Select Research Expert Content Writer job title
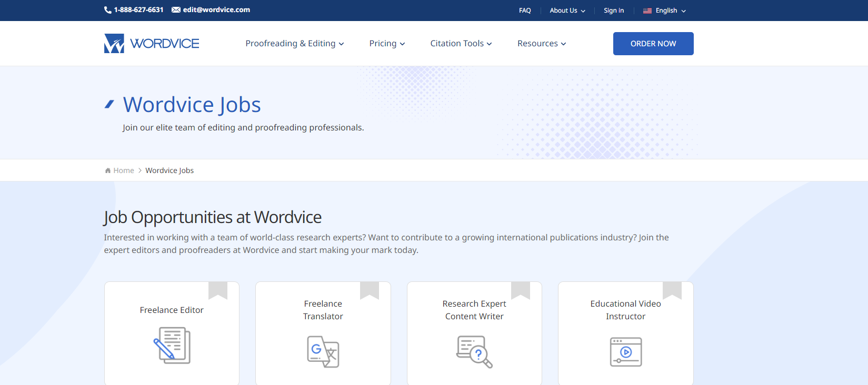The height and width of the screenshot is (385, 868). pyautogui.click(x=474, y=310)
